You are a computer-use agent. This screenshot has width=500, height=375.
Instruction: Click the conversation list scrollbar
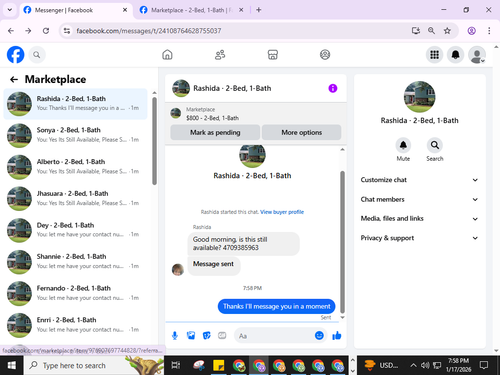[x=154, y=141]
